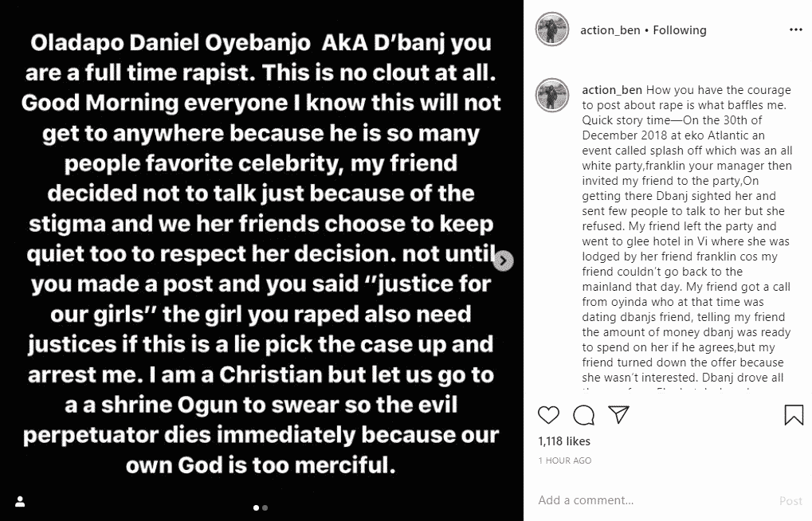The image size is (812, 521).
Task: Open the three-dots more options menu
Action: point(795,30)
